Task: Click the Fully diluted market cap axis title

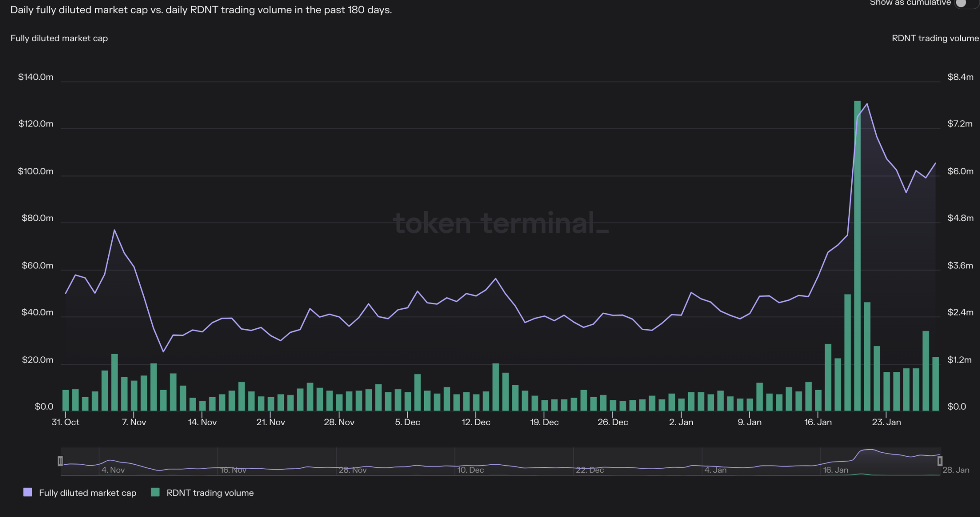Action: (59, 39)
